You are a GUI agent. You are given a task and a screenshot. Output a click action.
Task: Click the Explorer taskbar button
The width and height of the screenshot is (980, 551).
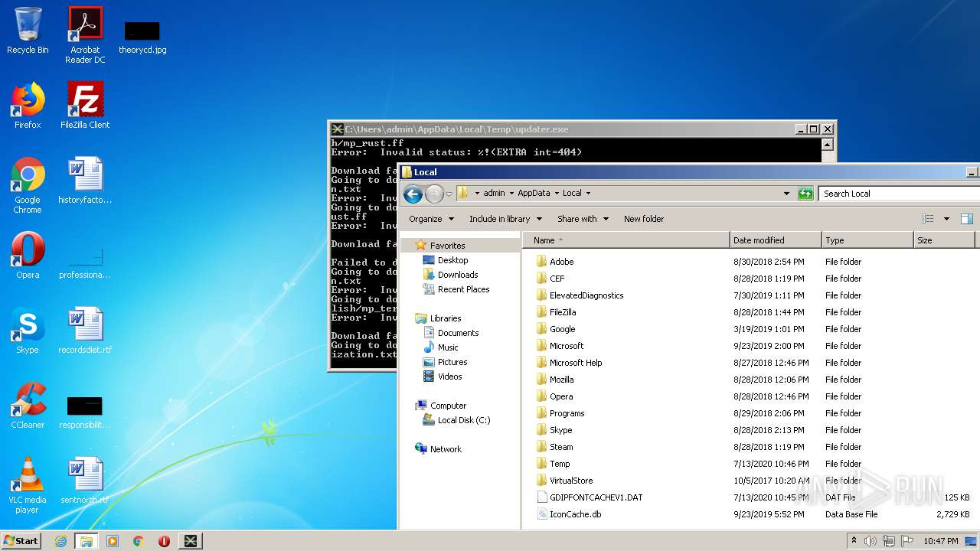pyautogui.click(x=87, y=541)
